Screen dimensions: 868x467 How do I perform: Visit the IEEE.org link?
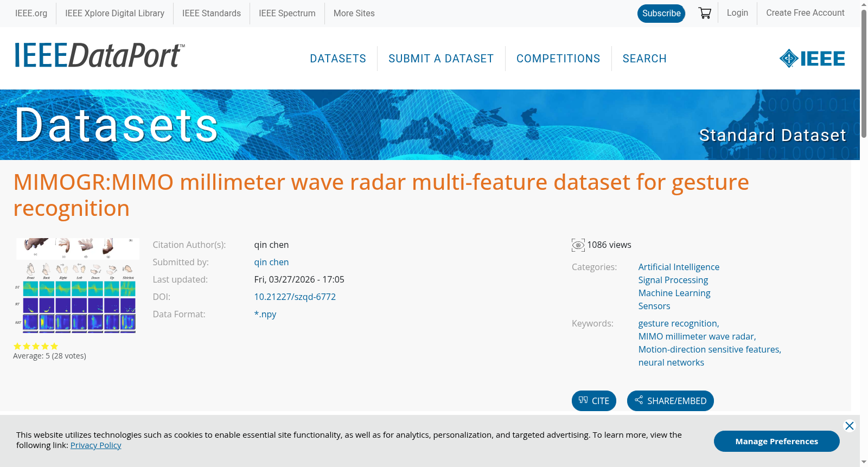click(31, 13)
